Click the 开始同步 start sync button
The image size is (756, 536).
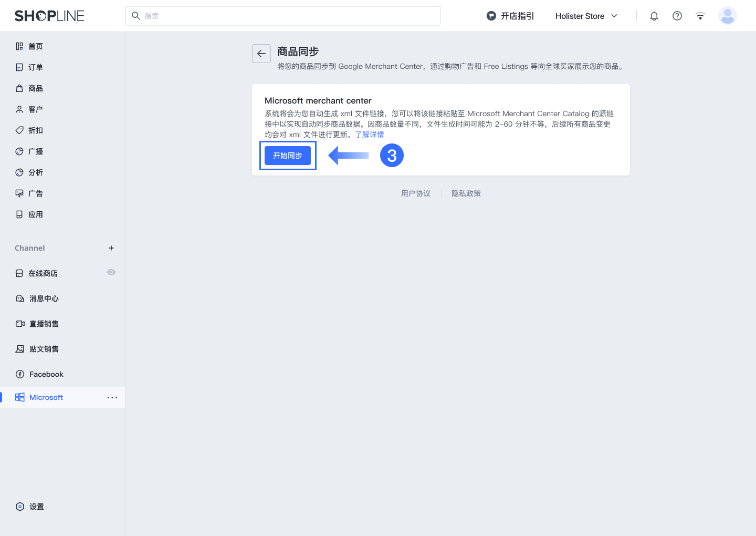[288, 156]
